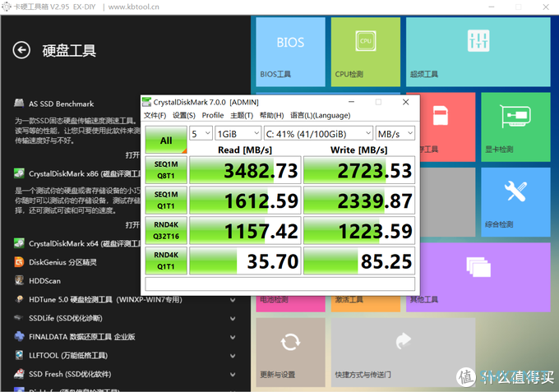The width and height of the screenshot is (559, 392).
Task: Open the test count dropdown showing 5
Action: (x=201, y=134)
